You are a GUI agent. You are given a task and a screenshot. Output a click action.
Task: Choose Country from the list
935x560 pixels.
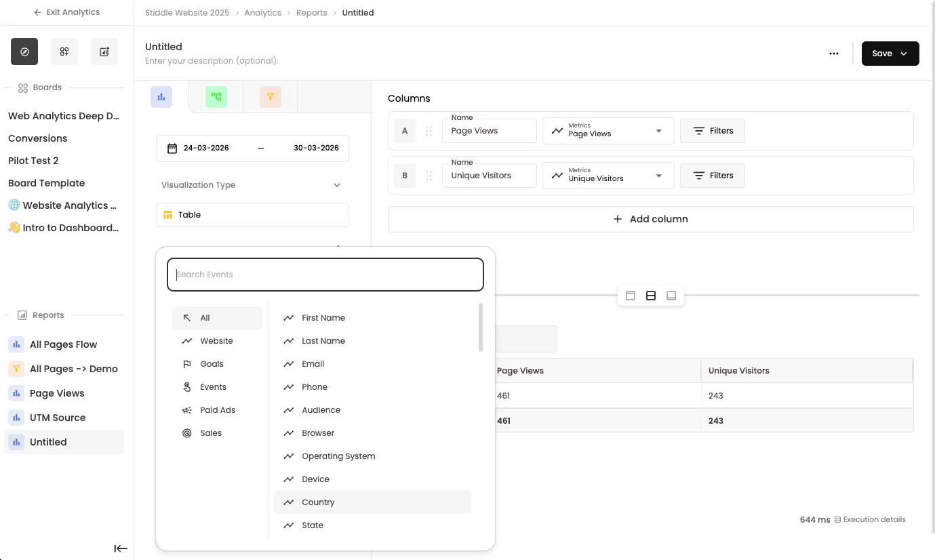pyautogui.click(x=372, y=502)
